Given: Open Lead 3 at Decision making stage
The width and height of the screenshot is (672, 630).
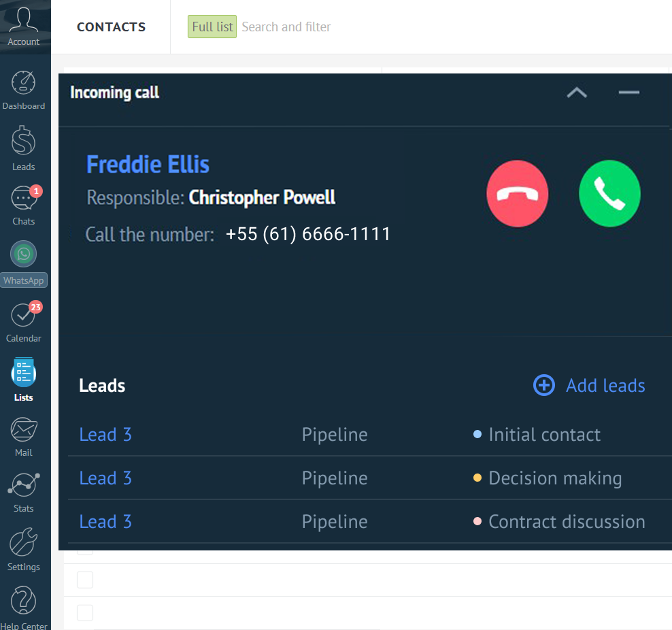Looking at the screenshot, I should point(105,478).
